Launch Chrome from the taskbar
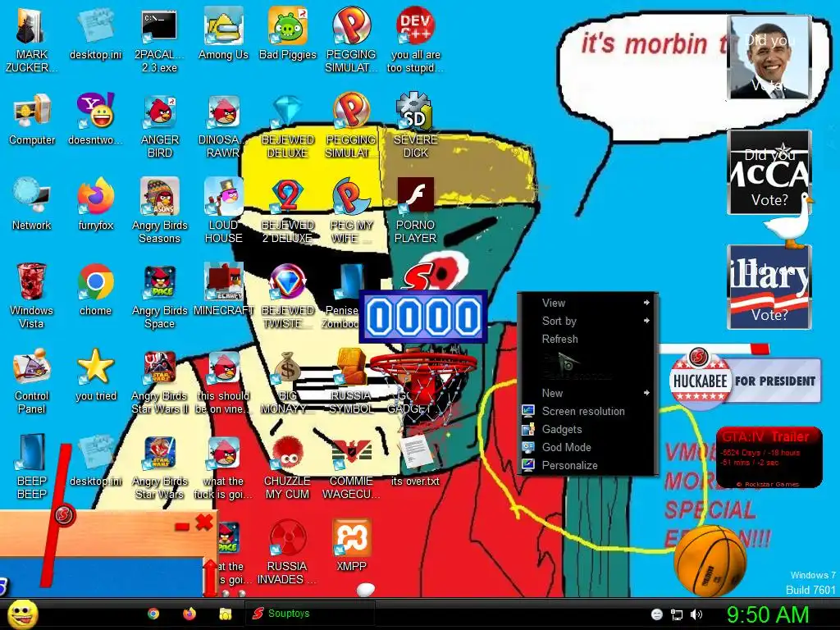 tap(153, 614)
